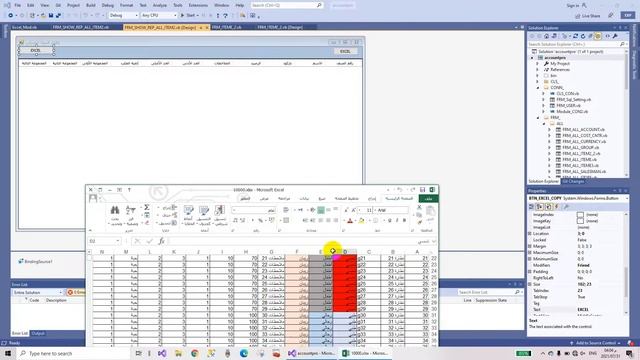The image size is (640, 360).
Task: Toggle Bold formatting in Excel ribbon
Action: pyautogui.click(x=404, y=220)
